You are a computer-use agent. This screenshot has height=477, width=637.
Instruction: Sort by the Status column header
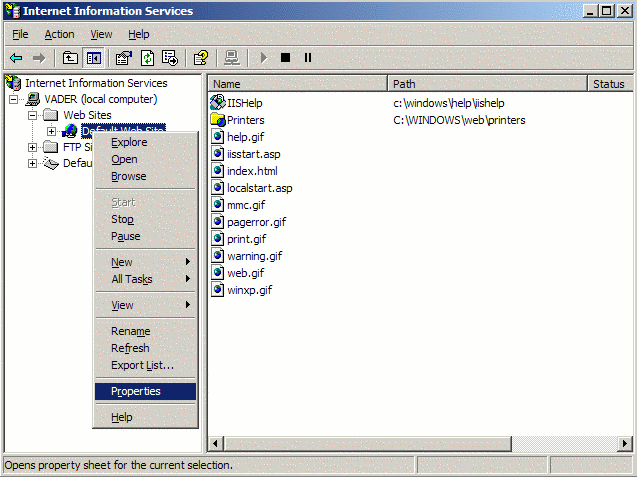coord(610,84)
